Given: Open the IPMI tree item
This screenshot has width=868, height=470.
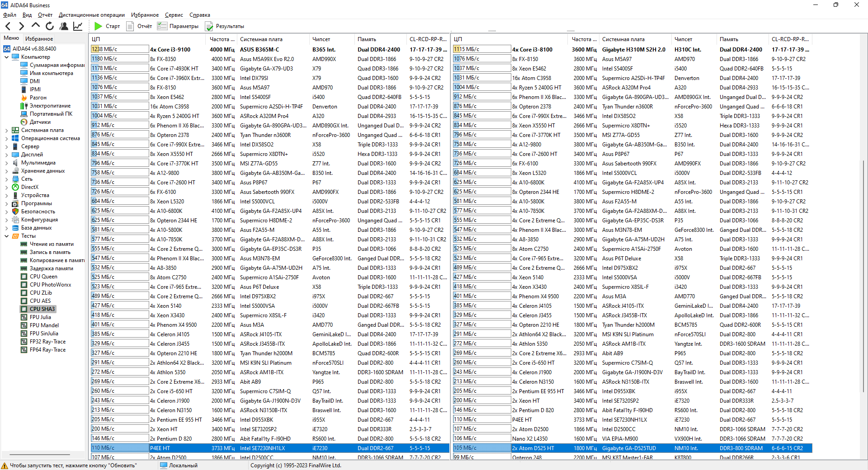Looking at the screenshot, I should click(31, 89).
